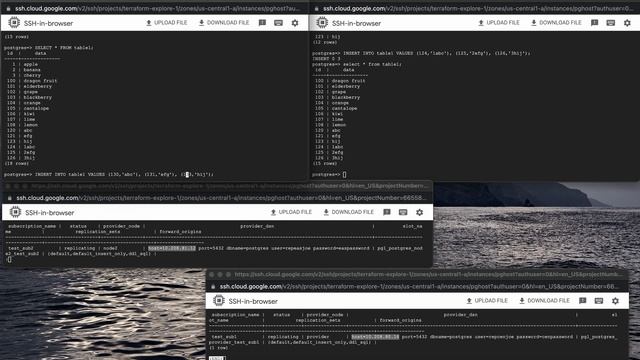
Task: Open keyboard shortcuts icon in top-left SSH window
Action: coord(278,23)
